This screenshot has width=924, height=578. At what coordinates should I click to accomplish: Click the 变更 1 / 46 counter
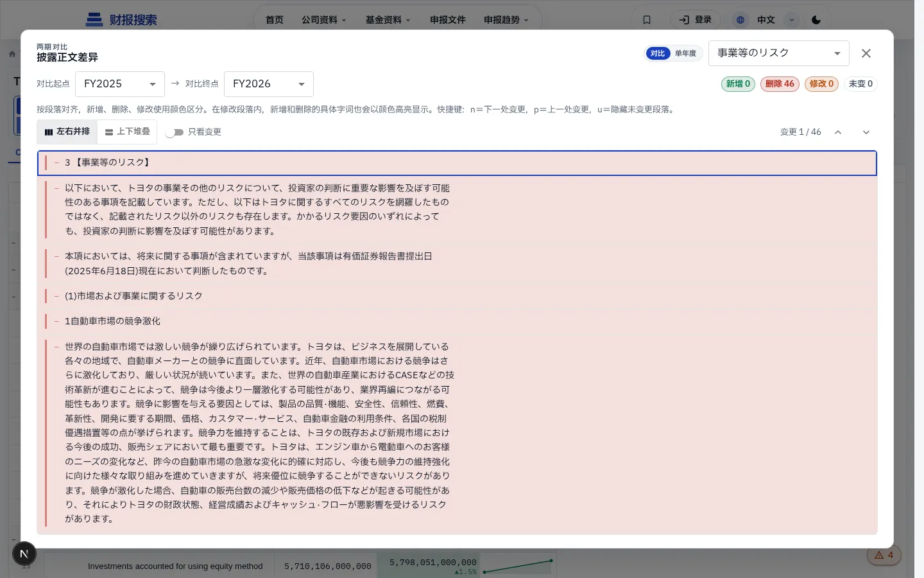800,132
